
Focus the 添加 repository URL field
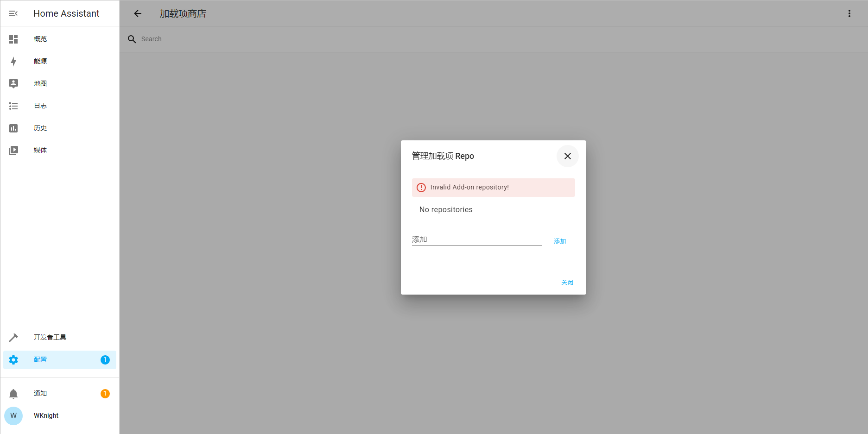point(476,239)
